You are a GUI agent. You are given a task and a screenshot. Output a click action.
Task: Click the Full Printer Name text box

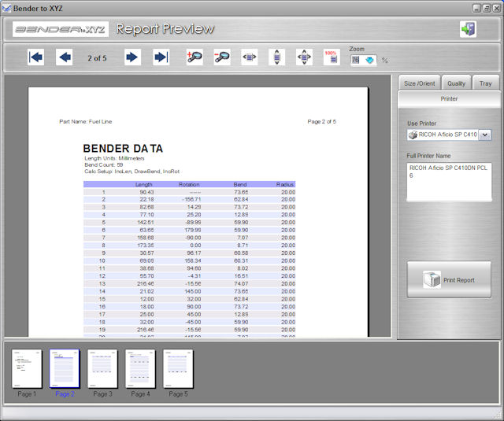[449, 182]
